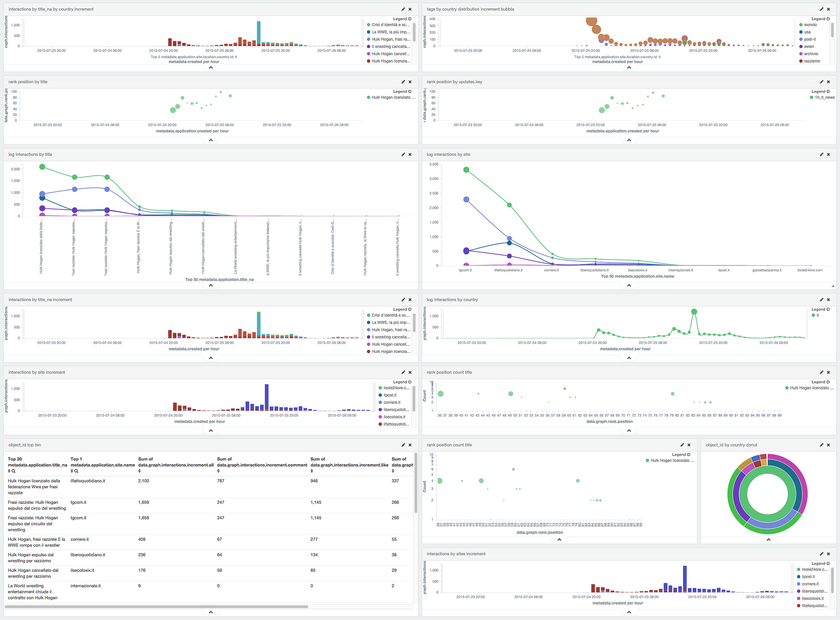Image resolution: width=840 pixels, height=620 pixels.
Task: Click the value '2,100' in the table
Action: point(144,481)
